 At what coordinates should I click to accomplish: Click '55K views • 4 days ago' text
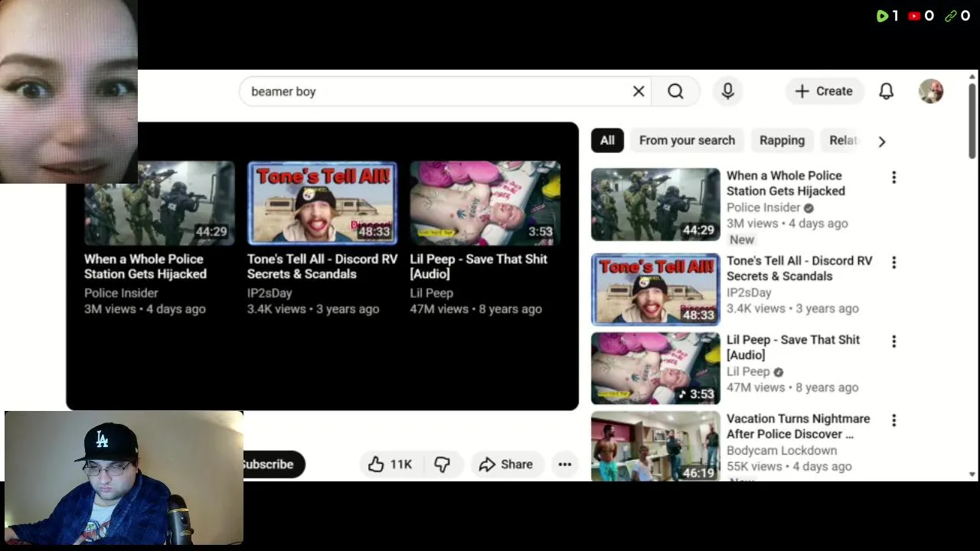(789, 466)
